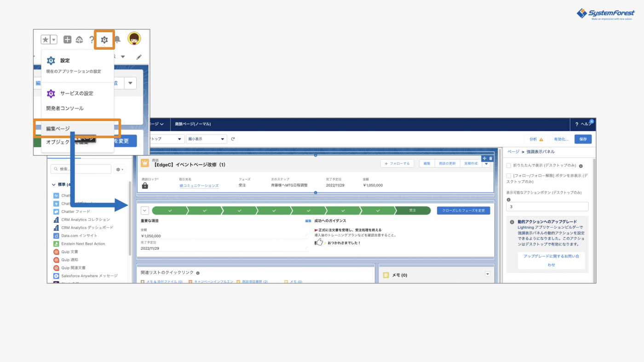The height and width of the screenshot is (362, 644).
Task: Click クローズしたフェーズを変更 button
Action: pos(463,211)
